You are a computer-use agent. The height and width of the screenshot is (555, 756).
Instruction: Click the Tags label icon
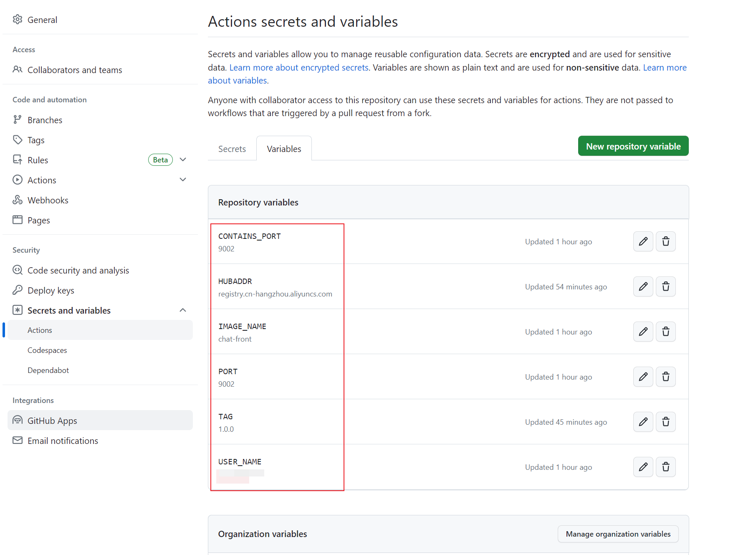18,139
